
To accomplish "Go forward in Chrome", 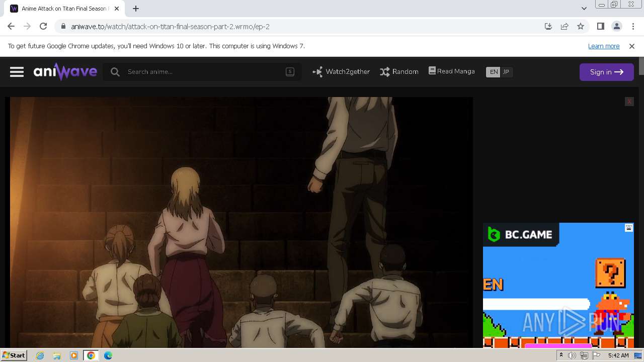I will click(x=27, y=27).
